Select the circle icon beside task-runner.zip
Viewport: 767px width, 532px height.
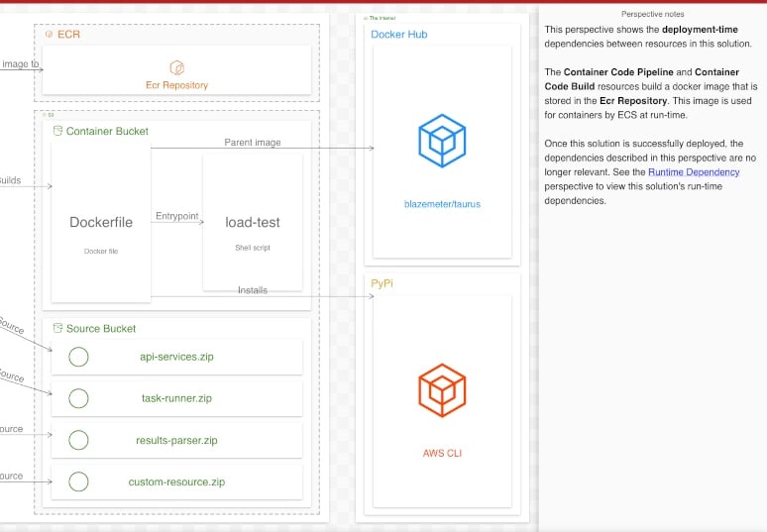pos(78,398)
